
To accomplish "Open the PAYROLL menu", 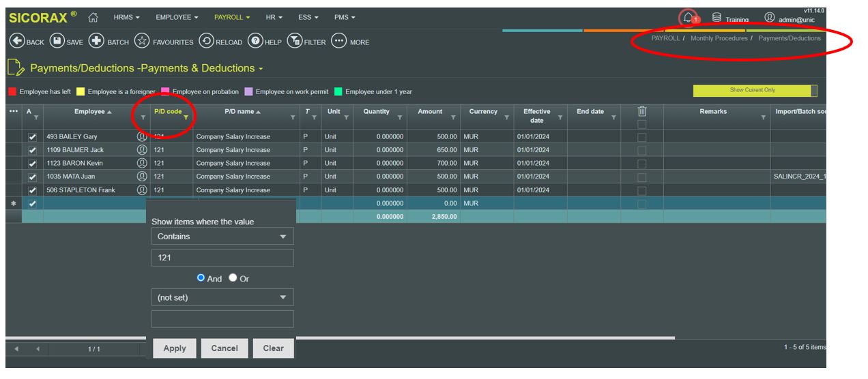I will tap(232, 17).
